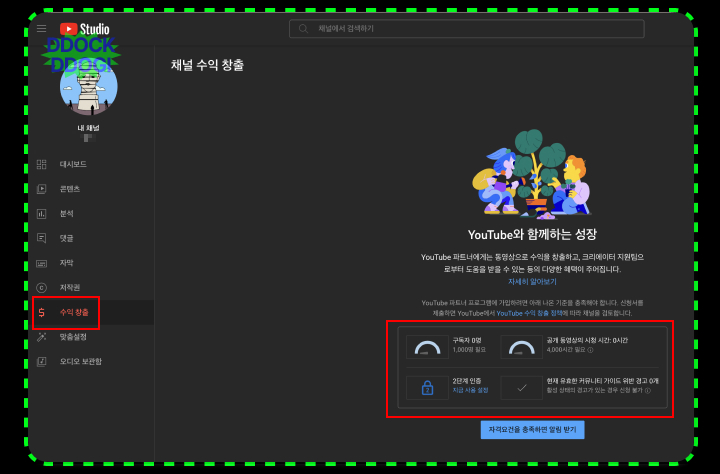Follow the 자세히 알아보기 link
Viewport: 720px width, 474px height.
click(x=532, y=282)
